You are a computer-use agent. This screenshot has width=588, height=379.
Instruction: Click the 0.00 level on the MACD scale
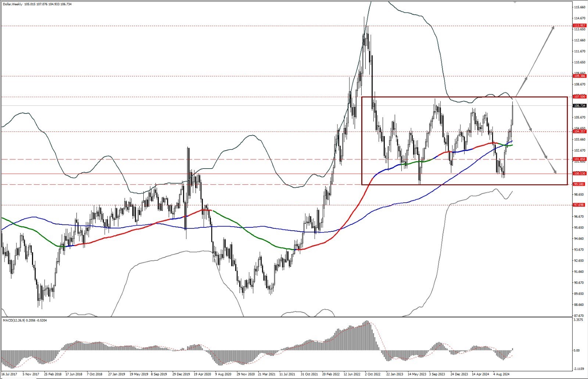point(577,350)
